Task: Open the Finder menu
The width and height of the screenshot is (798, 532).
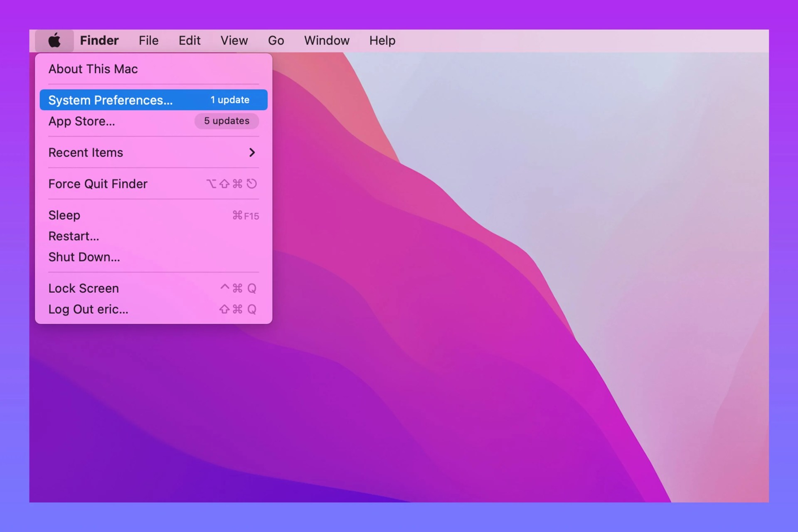Action: click(x=99, y=41)
